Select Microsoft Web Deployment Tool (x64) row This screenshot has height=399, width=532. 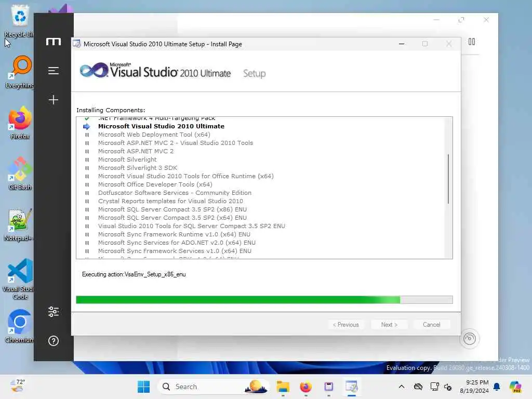click(x=154, y=135)
